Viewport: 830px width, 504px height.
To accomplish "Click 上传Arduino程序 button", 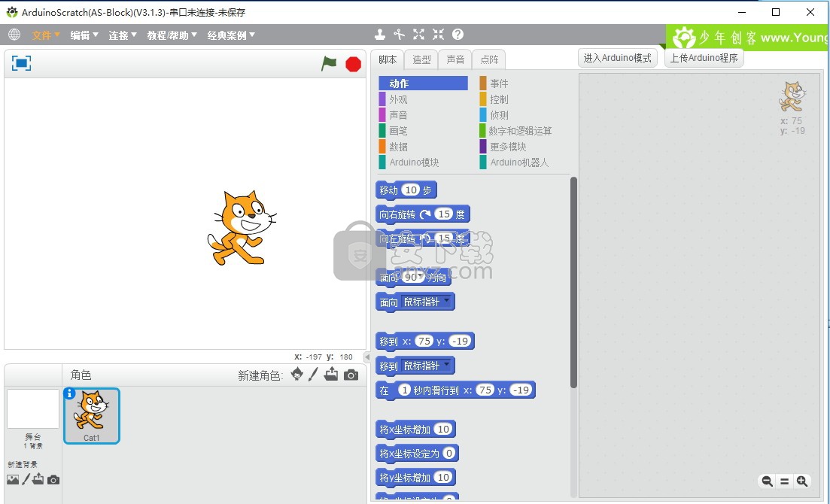I will tap(704, 58).
